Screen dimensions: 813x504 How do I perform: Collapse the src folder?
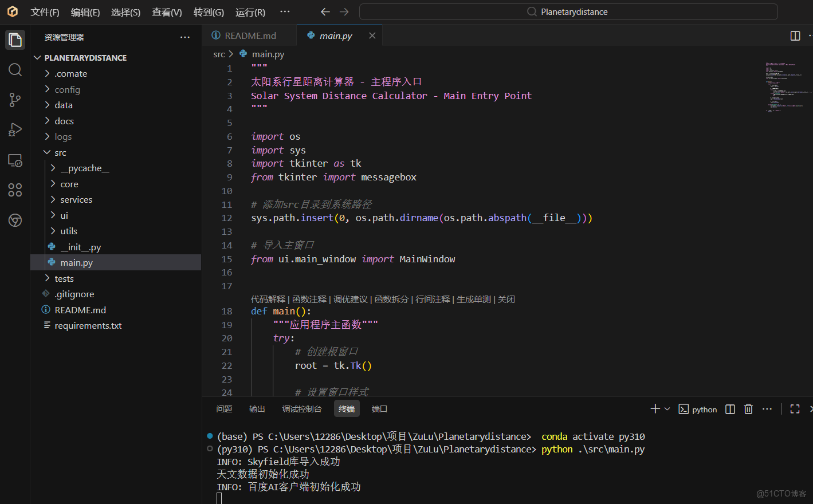coord(60,152)
